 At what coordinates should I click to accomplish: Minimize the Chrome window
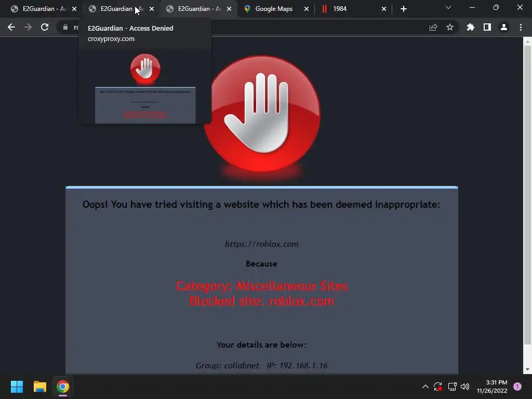point(472,7)
